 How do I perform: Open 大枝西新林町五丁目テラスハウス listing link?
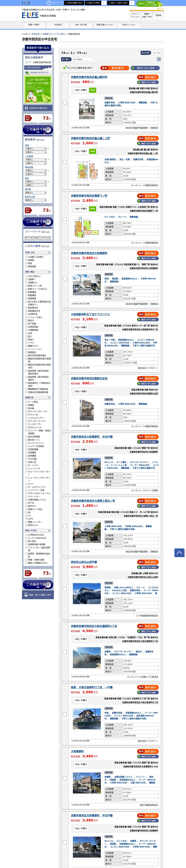pyautogui.click(x=91, y=314)
